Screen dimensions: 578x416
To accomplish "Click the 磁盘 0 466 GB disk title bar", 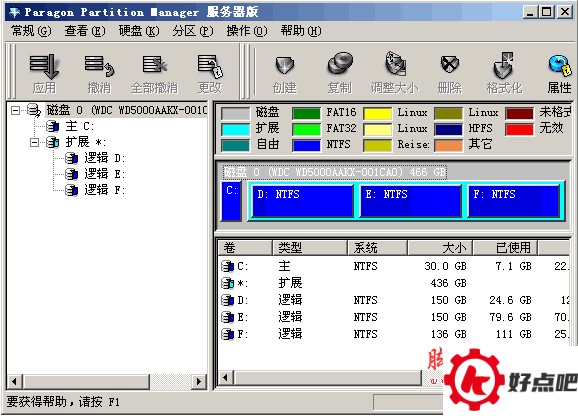I will 335,172.
